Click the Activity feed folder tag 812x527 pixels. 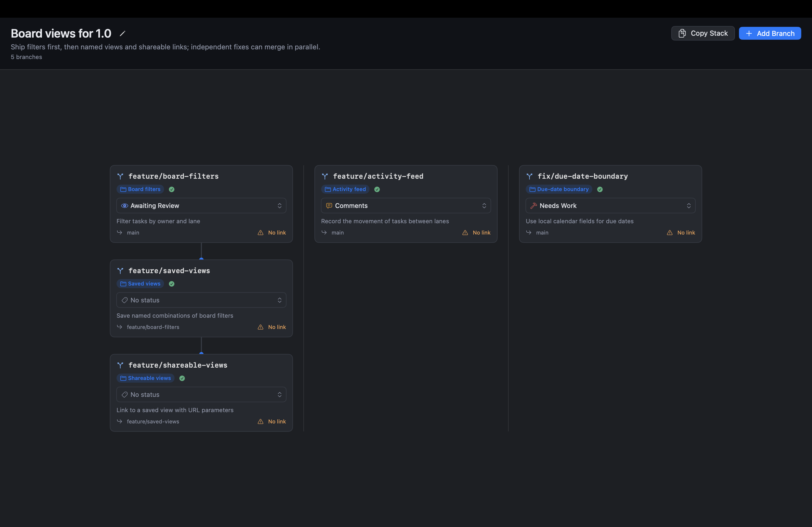pos(345,189)
